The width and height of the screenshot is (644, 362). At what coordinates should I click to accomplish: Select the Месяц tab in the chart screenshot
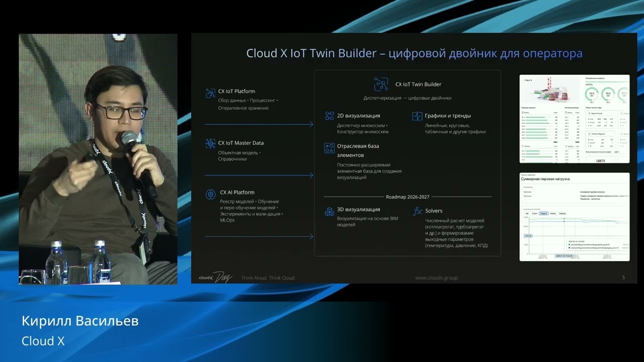coord(553,214)
